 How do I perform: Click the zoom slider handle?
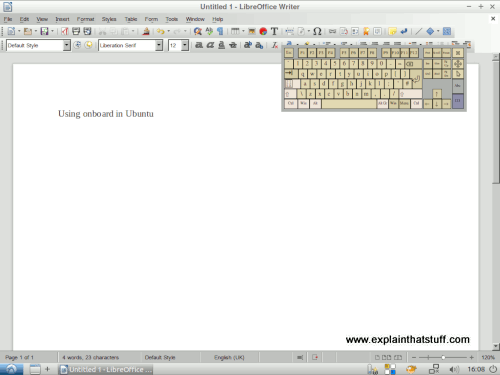pyautogui.click(x=443, y=357)
